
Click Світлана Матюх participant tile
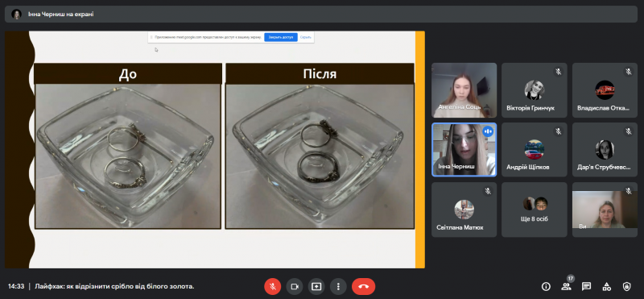[464, 210]
